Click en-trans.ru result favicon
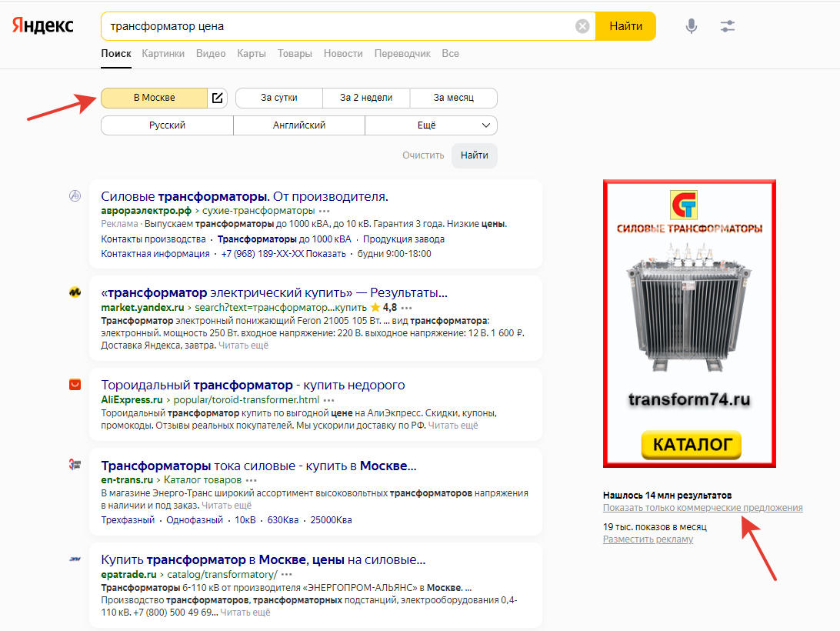840x631 pixels. (75, 464)
